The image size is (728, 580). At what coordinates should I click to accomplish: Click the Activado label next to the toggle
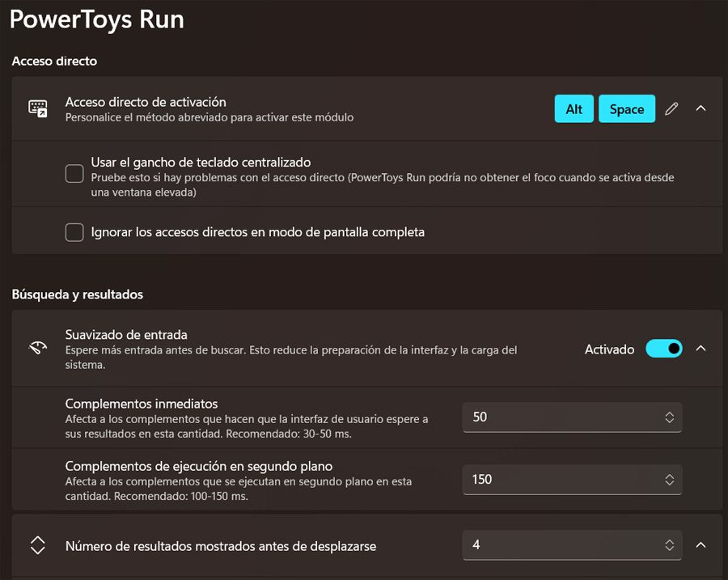click(x=608, y=349)
